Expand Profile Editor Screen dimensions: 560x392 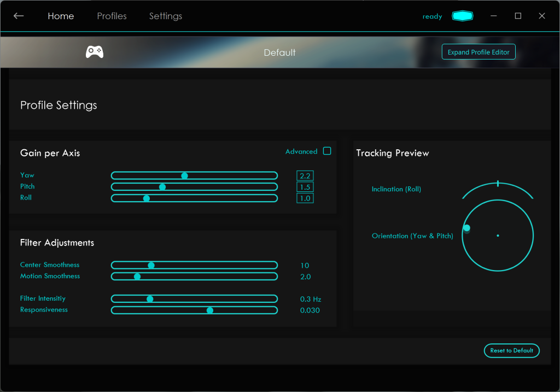point(478,52)
